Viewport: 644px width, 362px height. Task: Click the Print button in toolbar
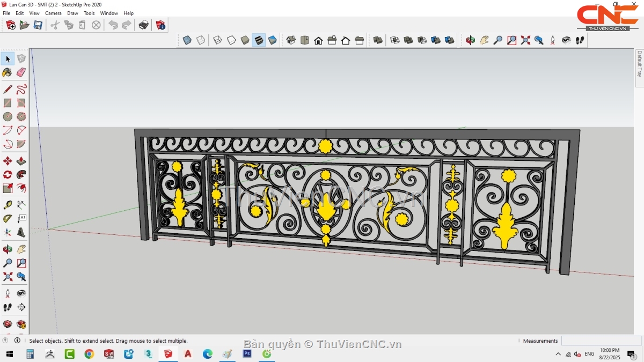[x=143, y=25]
